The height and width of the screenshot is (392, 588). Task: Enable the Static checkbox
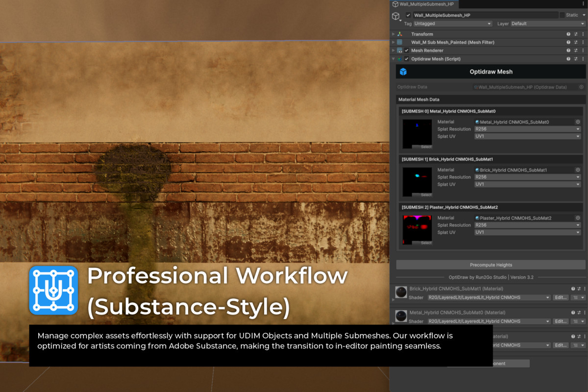(x=562, y=15)
